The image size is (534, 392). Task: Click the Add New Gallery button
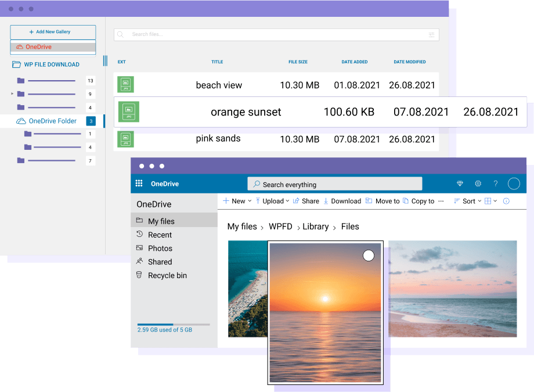53,32
